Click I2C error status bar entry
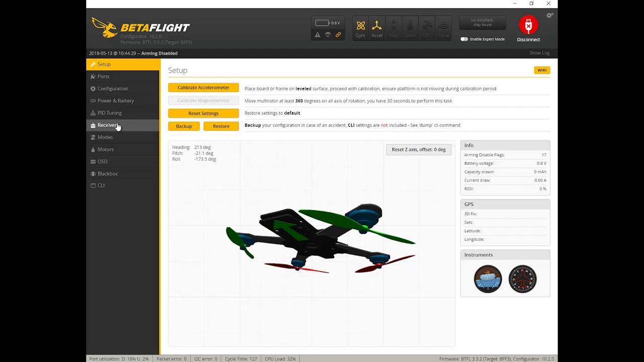The height and width of the screenshot is (362, 644). 206,359
